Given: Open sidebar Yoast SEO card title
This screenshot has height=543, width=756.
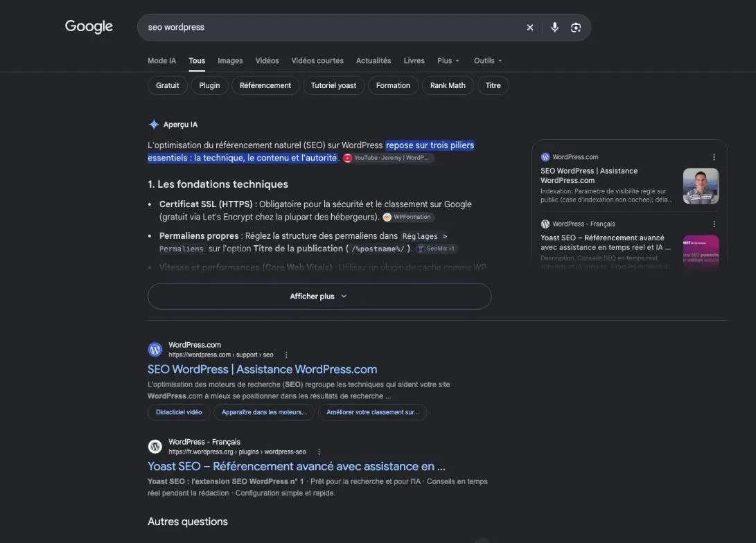Looking at the screenshot, I should (606, 243).
